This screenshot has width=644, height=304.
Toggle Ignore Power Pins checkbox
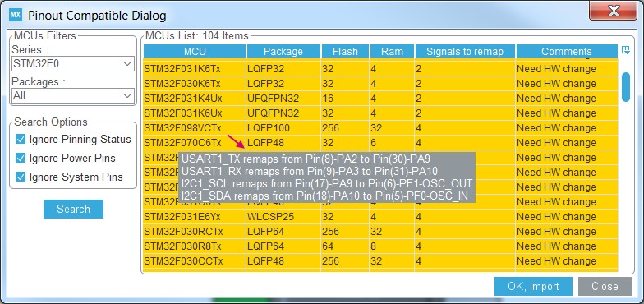(x=21, y=158)
